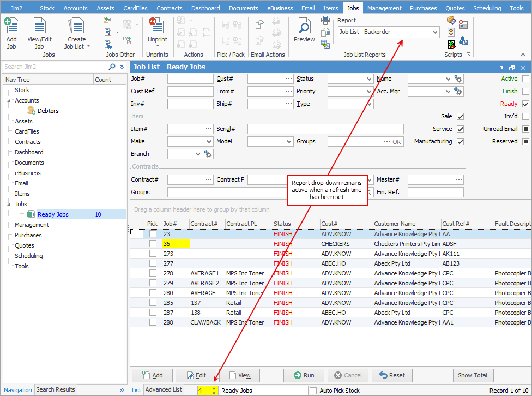Click the Unprint icon
The width and height of the screenshot is (532, 396).
(157, 26)
